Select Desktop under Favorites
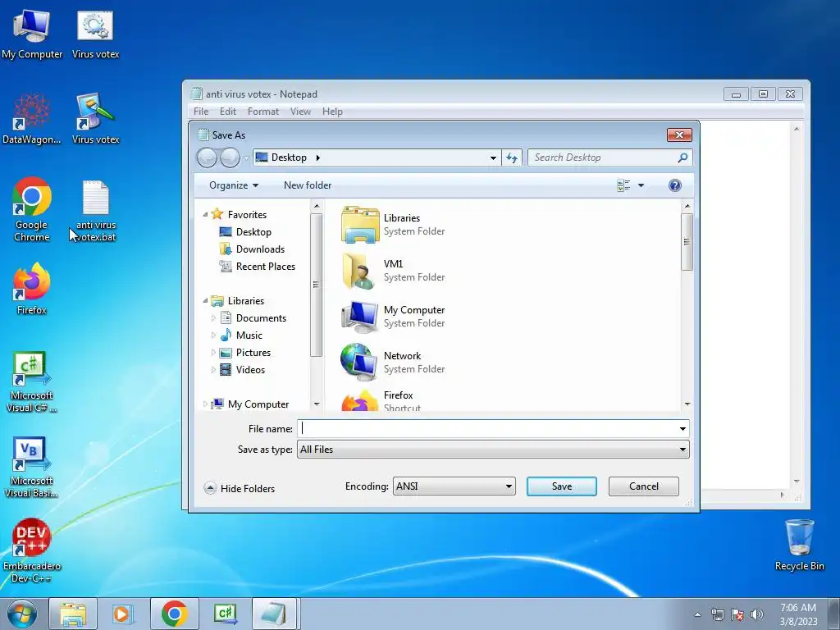 [x=245, y=232]
